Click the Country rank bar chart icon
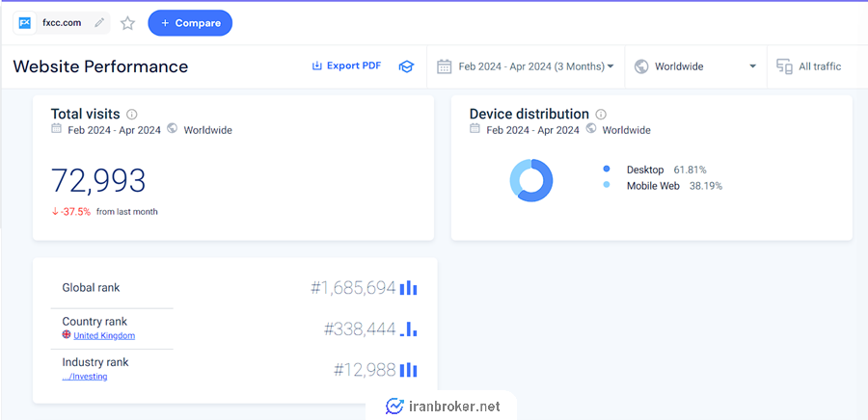This screenshot has height=420, width=868. pyautogui.click(x=409, y=328)
